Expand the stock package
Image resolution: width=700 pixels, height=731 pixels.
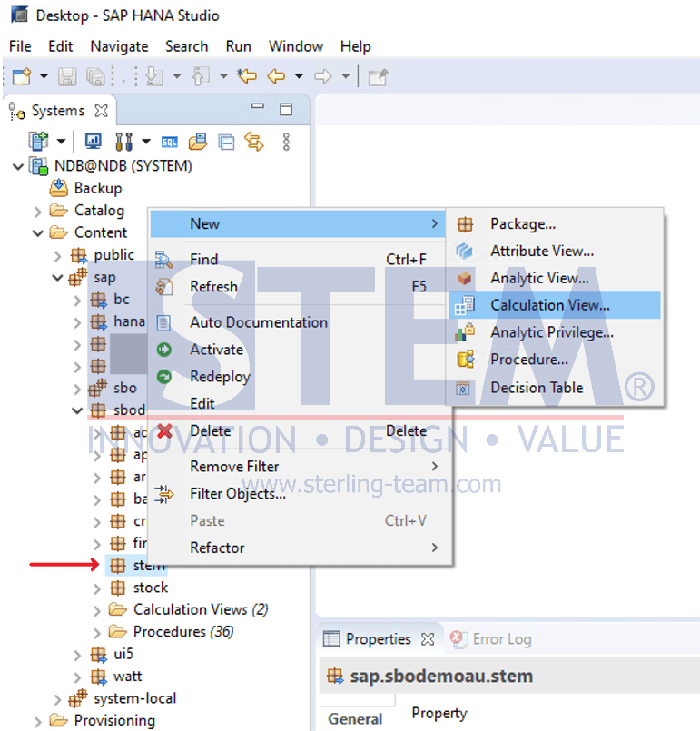97,588
